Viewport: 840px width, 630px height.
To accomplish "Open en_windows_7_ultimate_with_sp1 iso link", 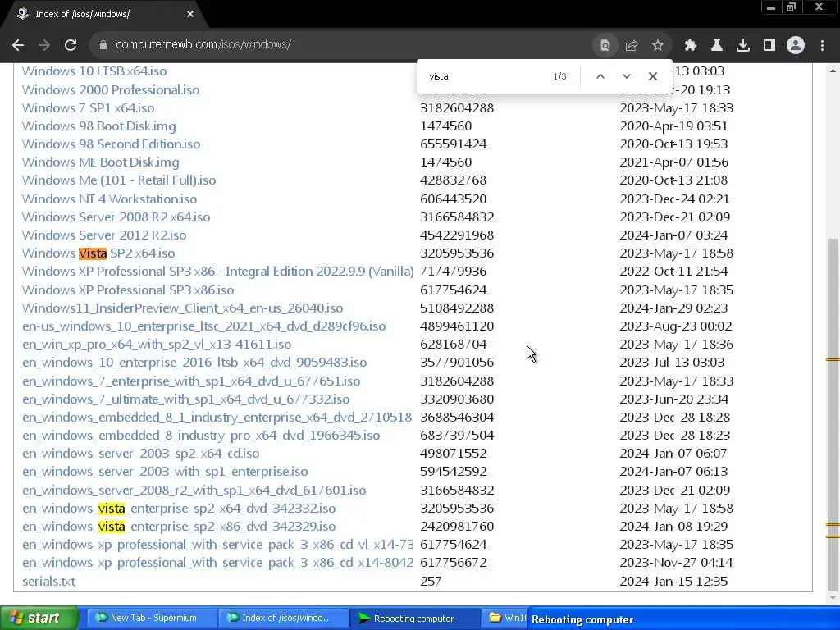I will click(186, 399).
